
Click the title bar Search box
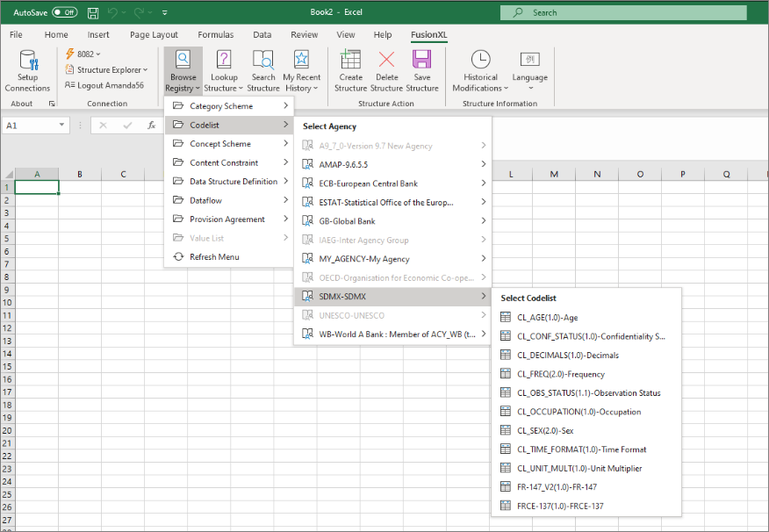click(x=623, y=12)
